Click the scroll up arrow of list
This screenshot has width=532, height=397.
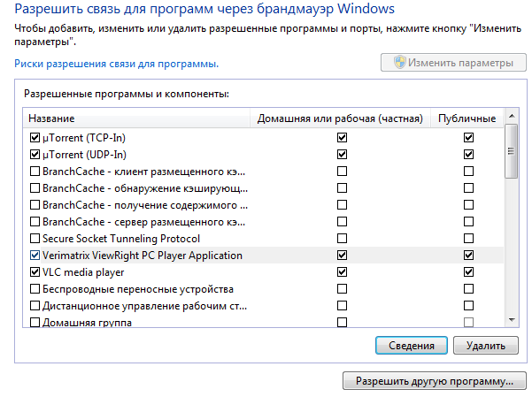point(512,117)
